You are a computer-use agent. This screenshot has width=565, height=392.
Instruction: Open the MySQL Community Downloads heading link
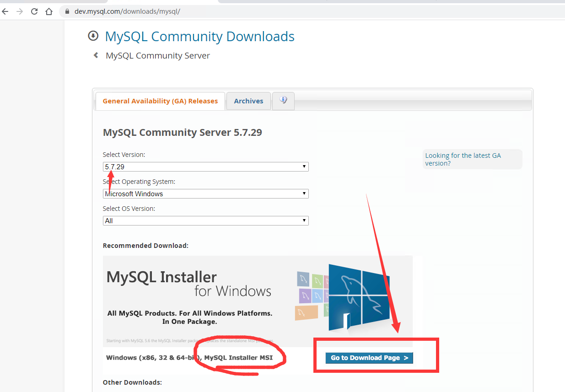[x=200, y=36]
